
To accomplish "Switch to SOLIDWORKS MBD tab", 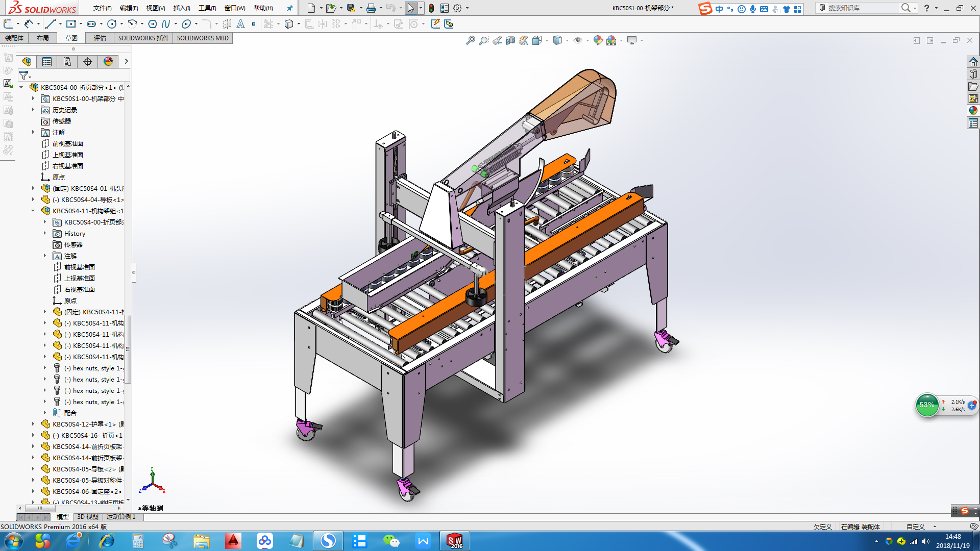I will click(203, 38).
